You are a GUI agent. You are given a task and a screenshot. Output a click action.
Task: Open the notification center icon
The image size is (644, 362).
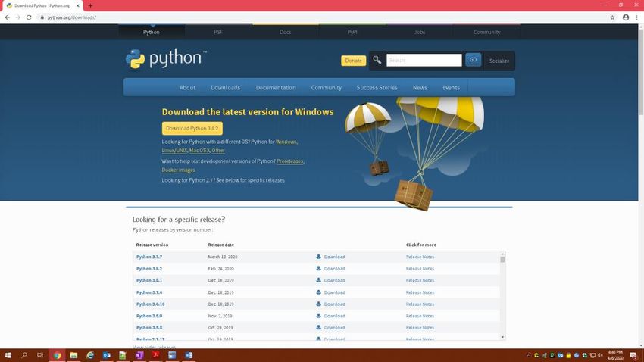[x=633, y=355]
